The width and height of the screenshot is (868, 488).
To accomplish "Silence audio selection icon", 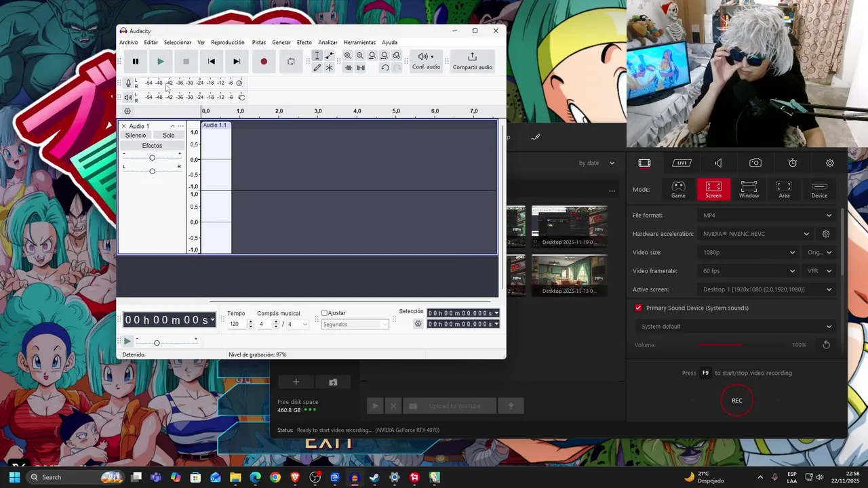I will [x=361, y=68].
